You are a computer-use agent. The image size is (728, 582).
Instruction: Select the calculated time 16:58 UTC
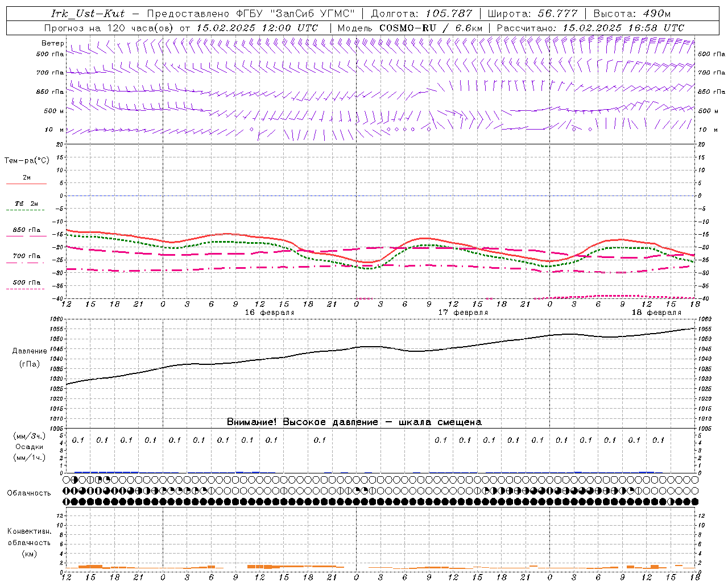click(656, 28)
